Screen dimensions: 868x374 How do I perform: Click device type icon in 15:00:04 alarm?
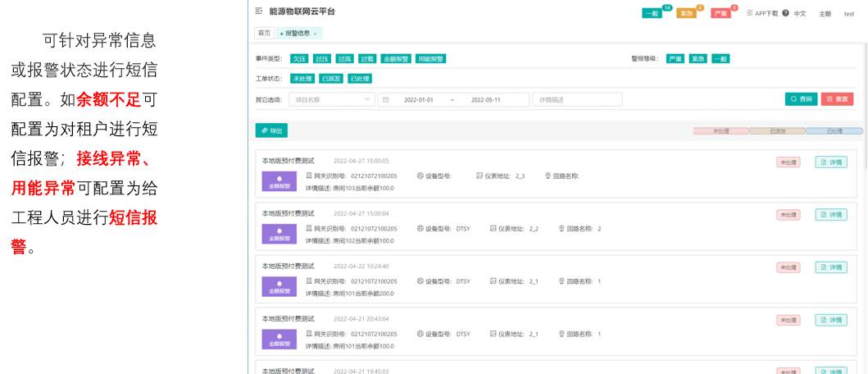coord(420,228)
